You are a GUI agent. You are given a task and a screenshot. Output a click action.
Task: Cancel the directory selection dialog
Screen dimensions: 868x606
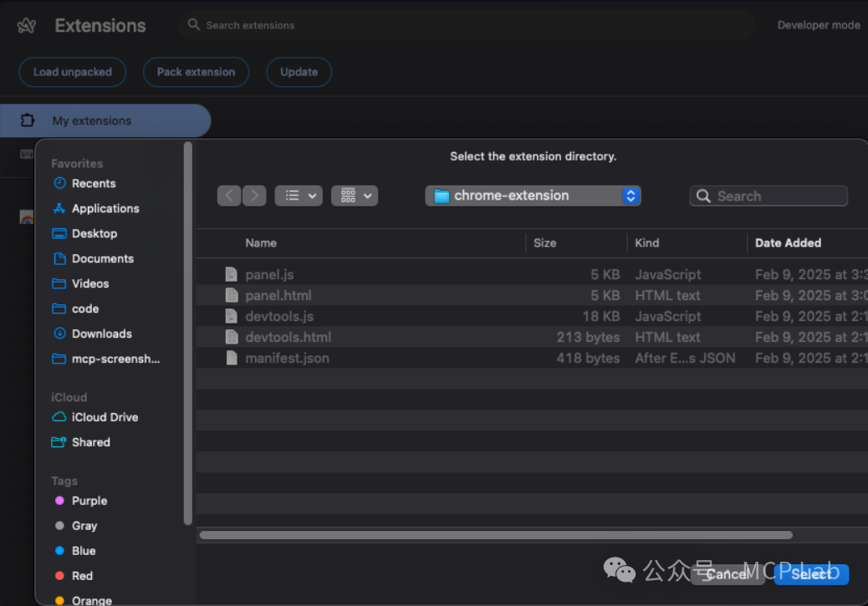pyautogui.click(x=728, y=574)
